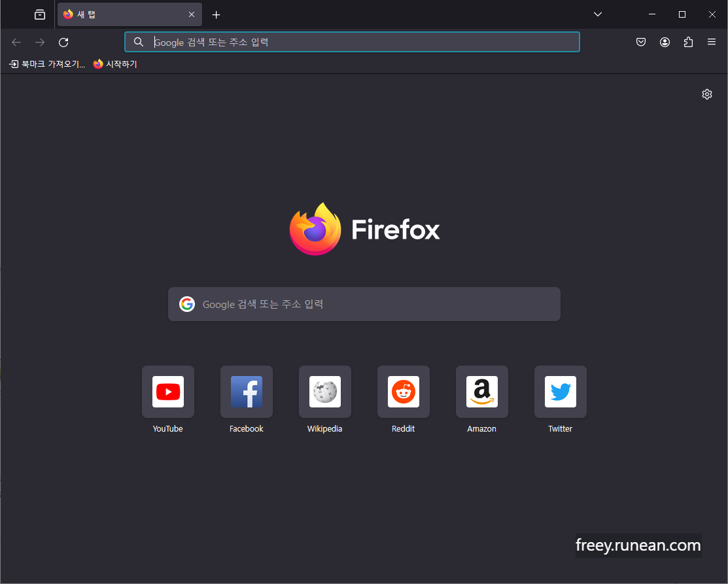Click the Google icon in the search field
Image resolution: width=728 pixels, height=584 pixels.
tap(187, 303)
